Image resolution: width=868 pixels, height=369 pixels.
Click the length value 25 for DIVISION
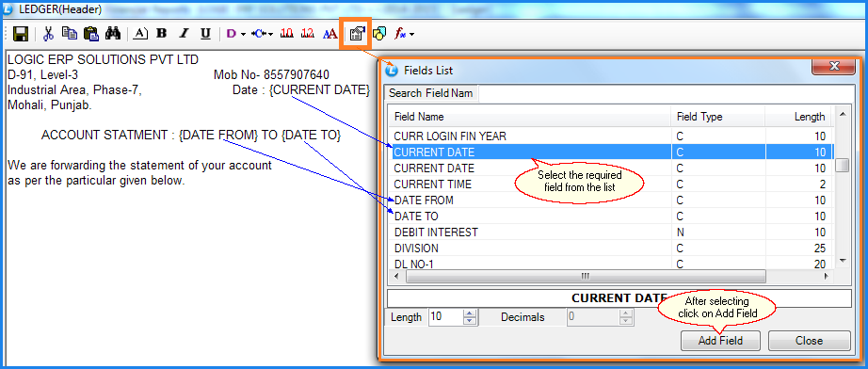click(820, 249)
